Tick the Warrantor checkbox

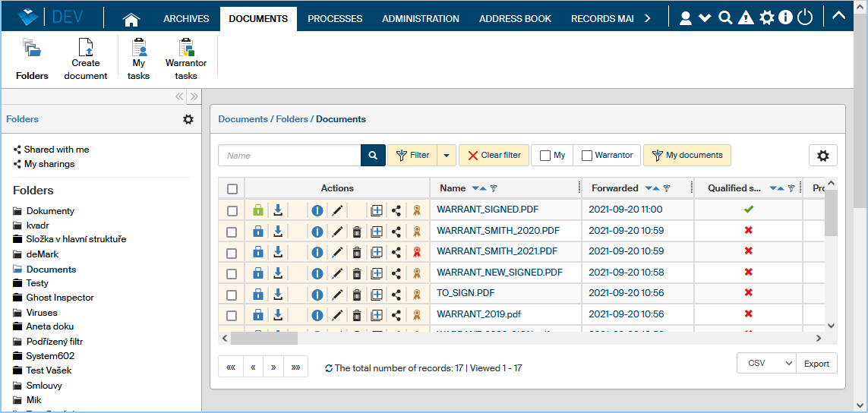coord(587,156)
